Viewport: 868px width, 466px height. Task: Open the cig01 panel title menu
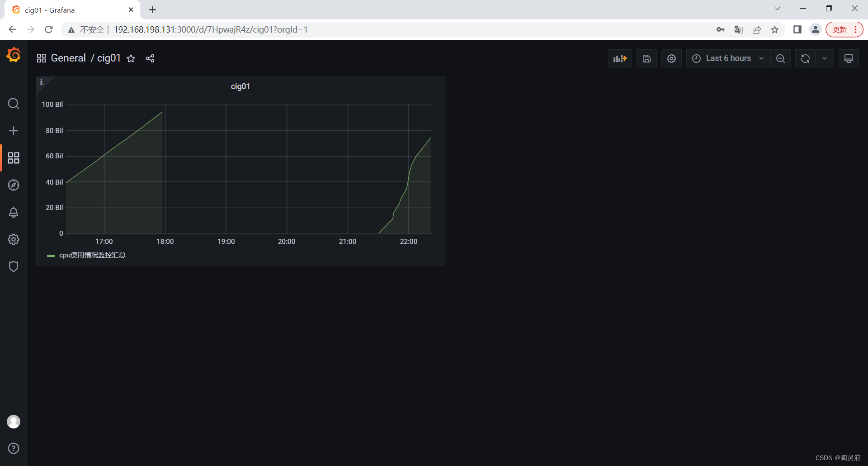coord(241,86)
